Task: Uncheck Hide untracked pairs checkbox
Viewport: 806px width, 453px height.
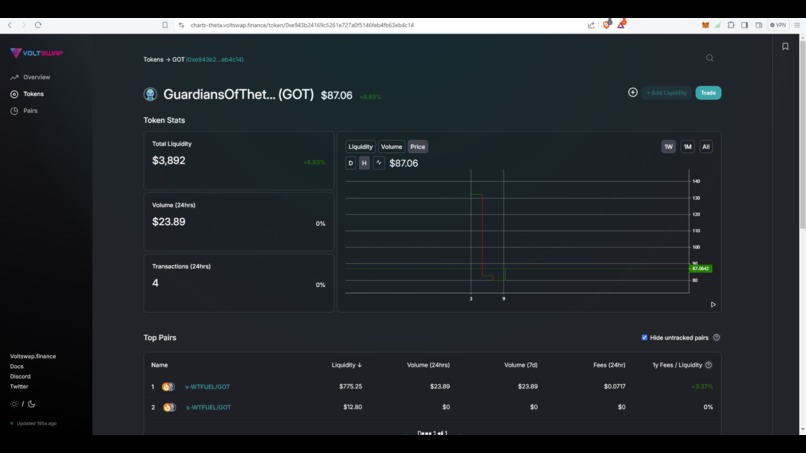Action: pos(644,338)
